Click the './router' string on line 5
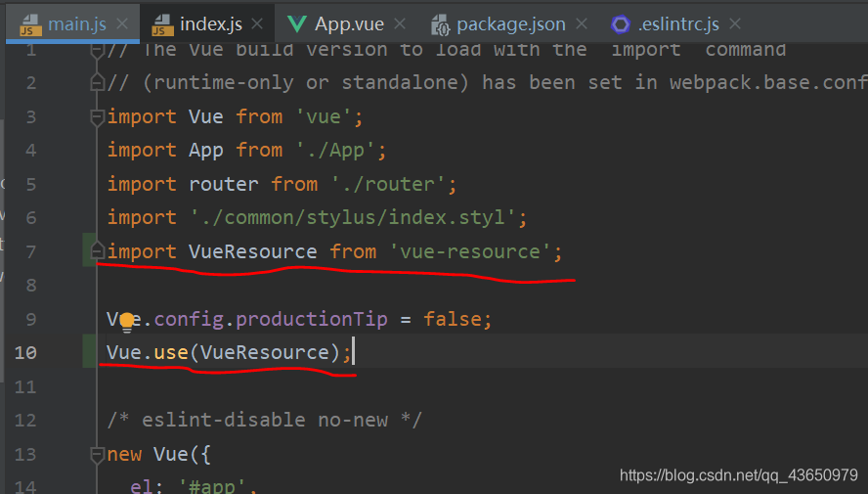Screen dimensions: 868x494 point(389,185)
